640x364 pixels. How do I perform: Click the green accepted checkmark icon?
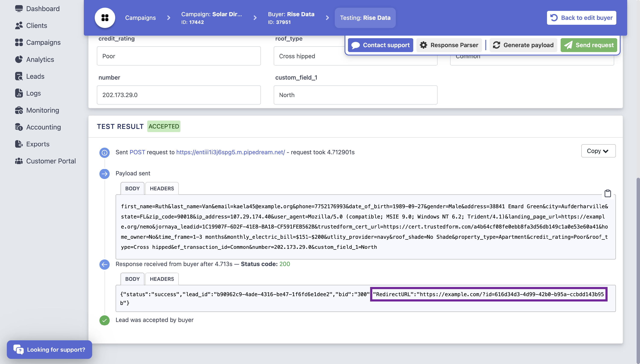[x=105, y=320]
